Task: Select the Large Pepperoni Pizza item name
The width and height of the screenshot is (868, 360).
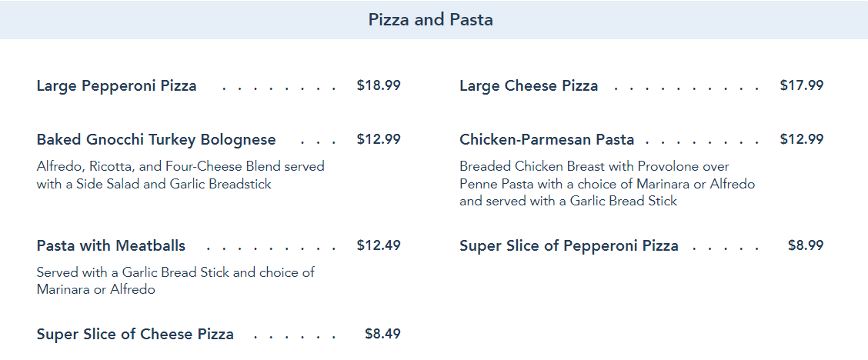Action: [x=116, y=85]
